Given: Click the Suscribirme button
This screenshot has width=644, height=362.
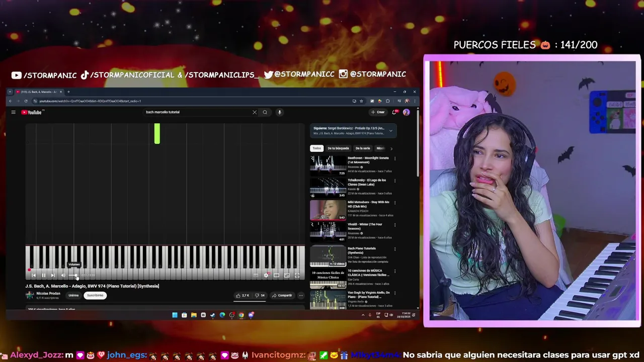Looking at the screenshot, I should click(95, 295).
